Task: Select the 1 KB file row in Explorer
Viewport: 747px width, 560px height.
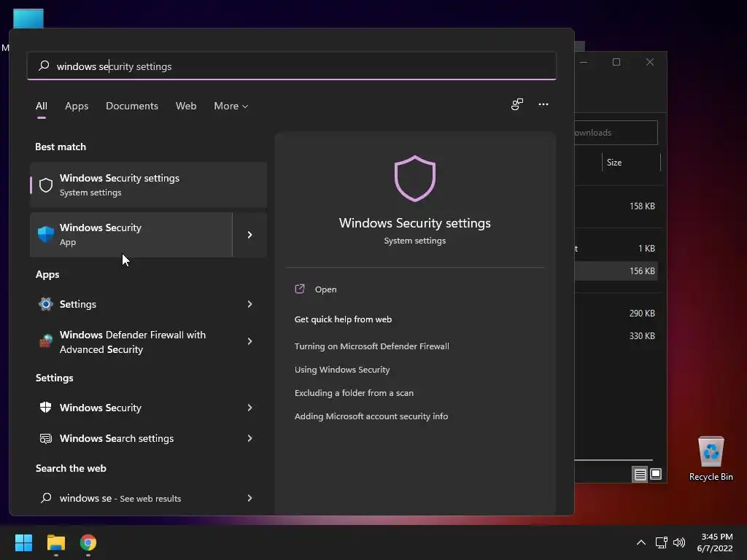Action: (616, 248)
